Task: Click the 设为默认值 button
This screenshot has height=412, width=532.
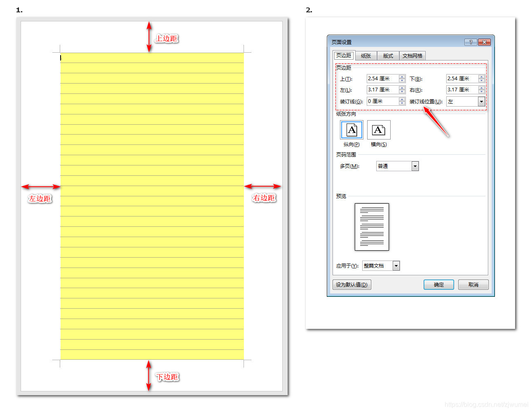Action: [x=352, y=285]
